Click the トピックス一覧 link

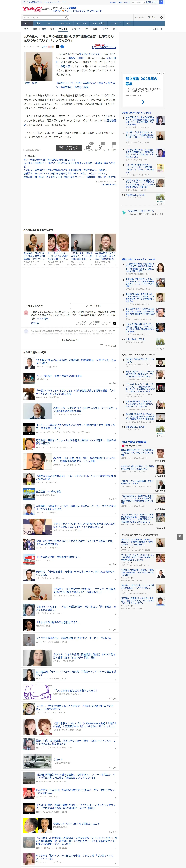click(155, 29)
